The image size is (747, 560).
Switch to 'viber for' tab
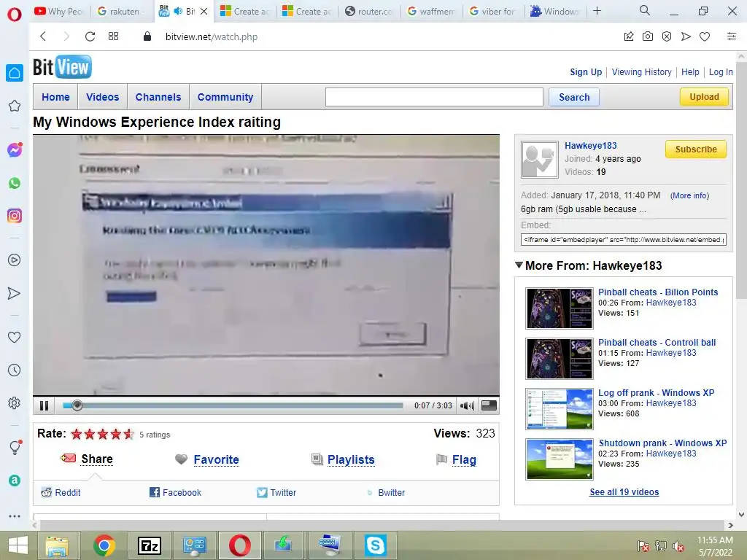point(494,11)
